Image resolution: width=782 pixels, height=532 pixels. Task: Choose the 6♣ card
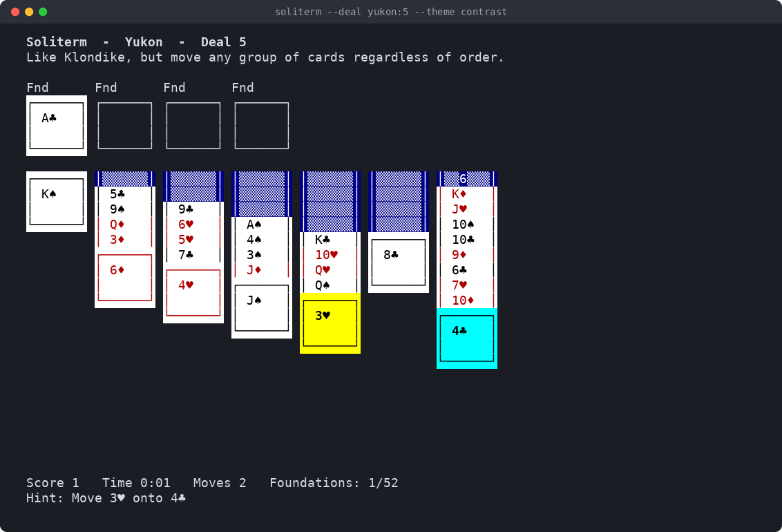coord(466,270)
